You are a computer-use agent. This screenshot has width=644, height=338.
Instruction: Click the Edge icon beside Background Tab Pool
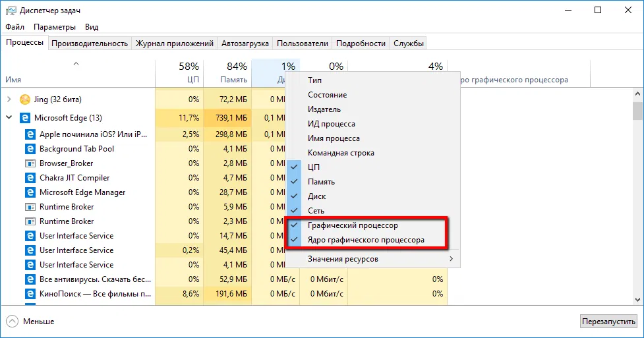pos(30,149)
